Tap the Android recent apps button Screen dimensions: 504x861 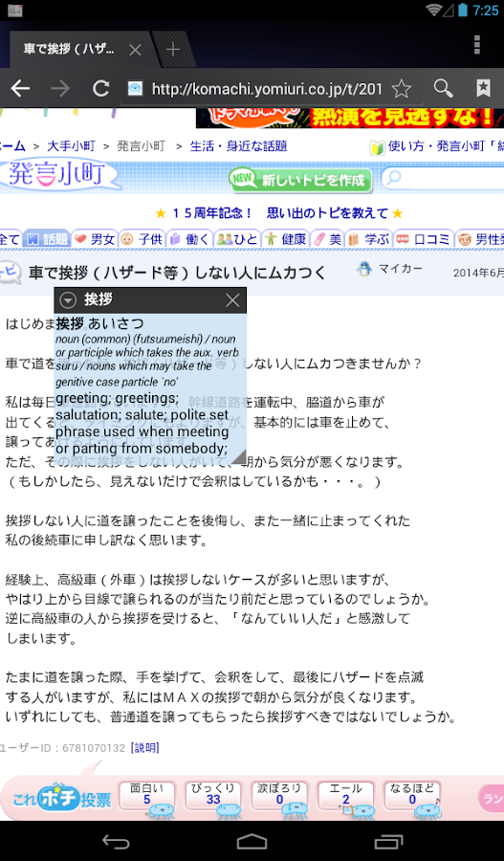(x=388, y=841)
